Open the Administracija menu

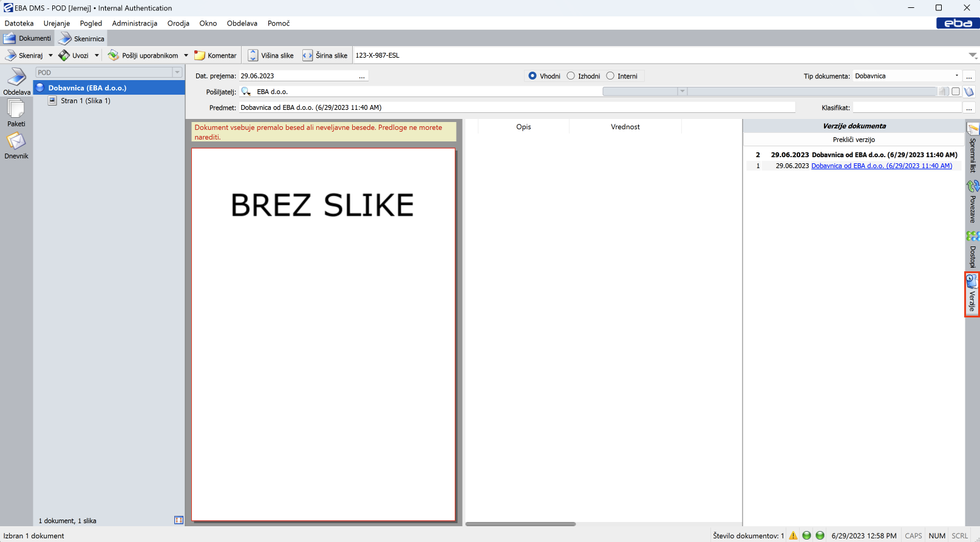tap(134, 23)
